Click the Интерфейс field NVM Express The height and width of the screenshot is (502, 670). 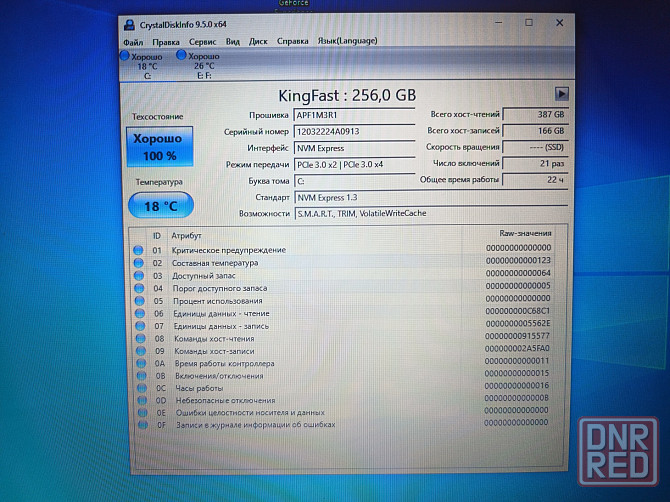(354, 148)
